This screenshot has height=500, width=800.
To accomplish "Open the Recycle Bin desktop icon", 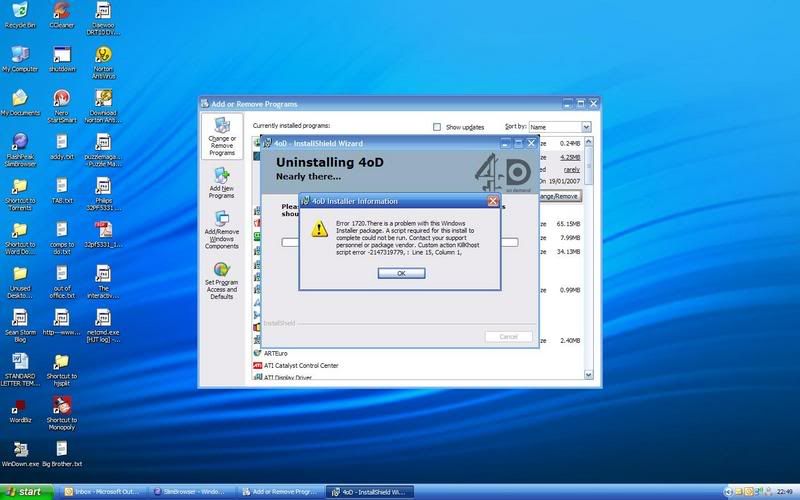I will pyautogui.click(x=20, y=15).
